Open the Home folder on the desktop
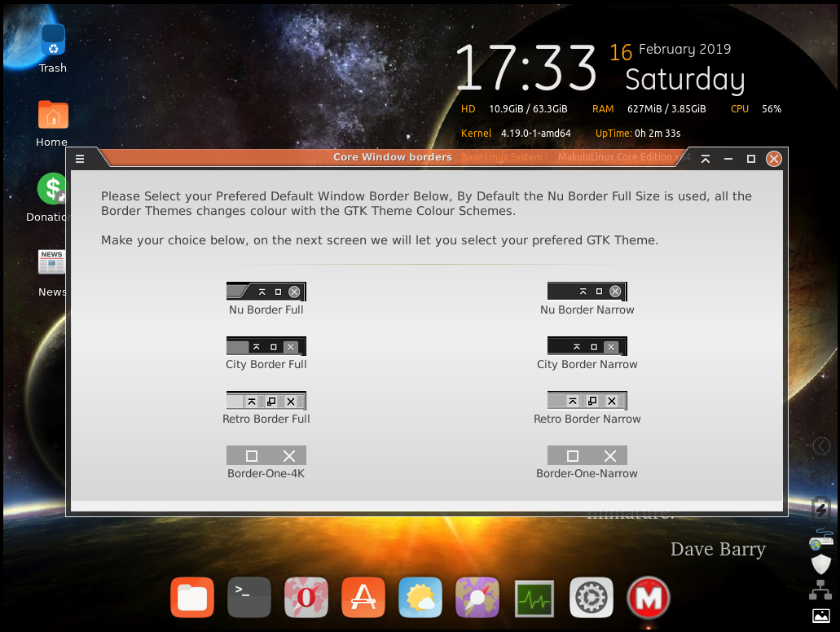This screenshot has width=840, height=632. 51,114
